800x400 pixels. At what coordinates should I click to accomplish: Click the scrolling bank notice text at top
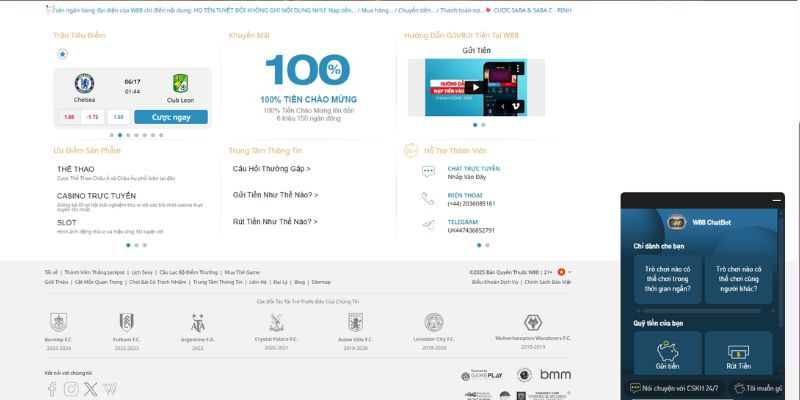tap(308, 10)
